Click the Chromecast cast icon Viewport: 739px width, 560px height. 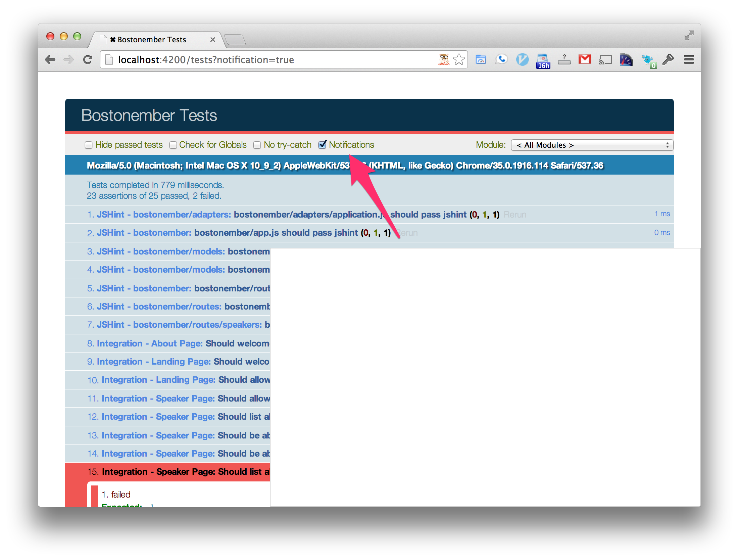pyautogui.click(x=605, y=60)
